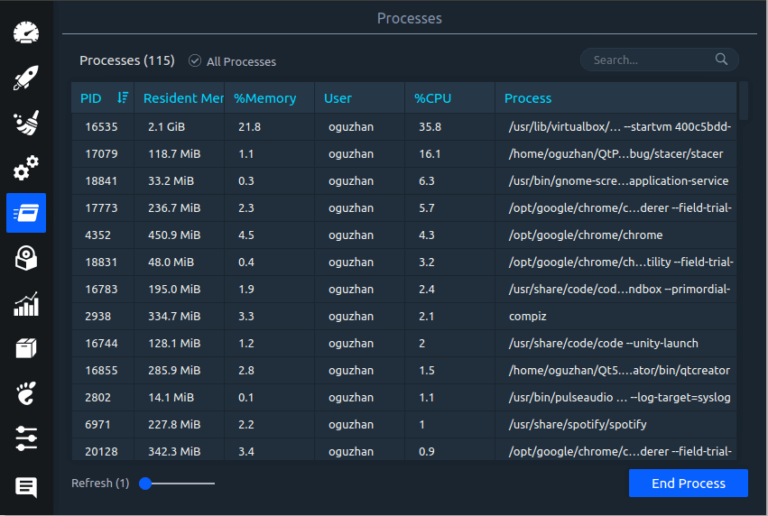Image resolution: width=768 pixels, height=516 pixels.
Task: Click into the Search input field
Action: pos(650,60)
